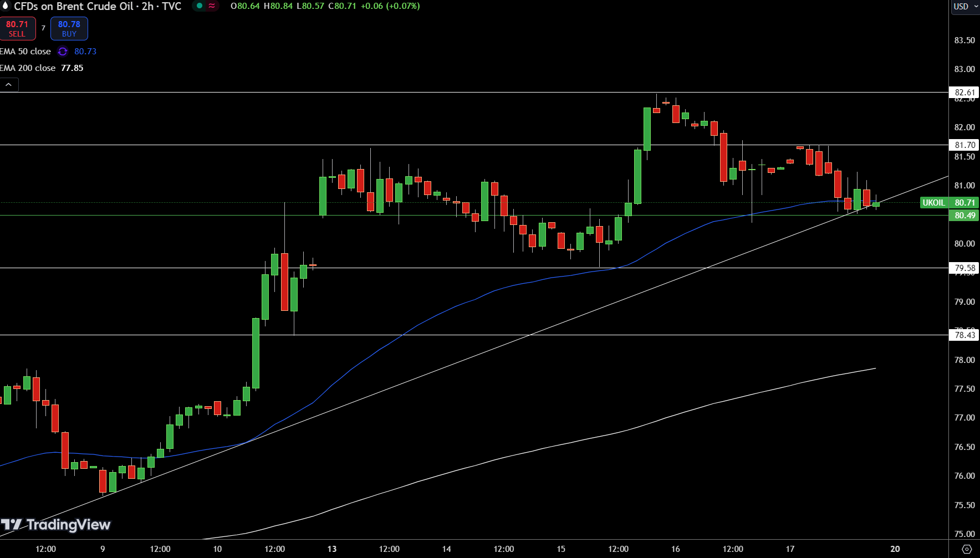Click the 80.78 BUY button
Image resolution: width=980 pixels, height=558 pixels.
(69, 29)
